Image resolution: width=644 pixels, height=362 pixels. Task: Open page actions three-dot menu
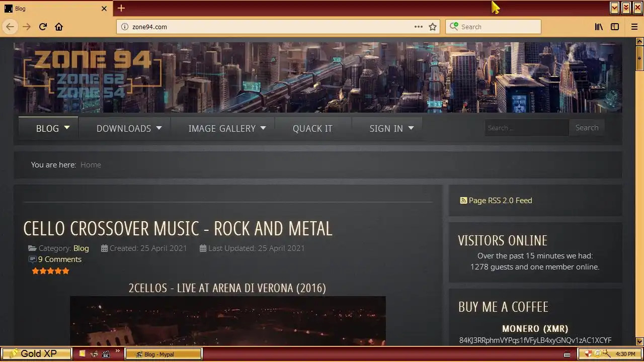click(418, 27)
